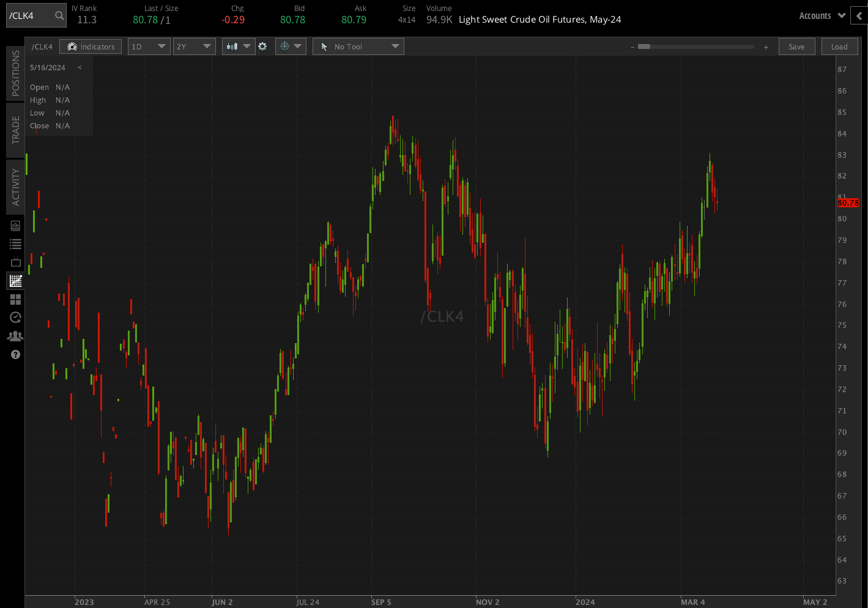Open the ACTIVITY sidebar tab
868x608 pixels.
coord(15,185)
